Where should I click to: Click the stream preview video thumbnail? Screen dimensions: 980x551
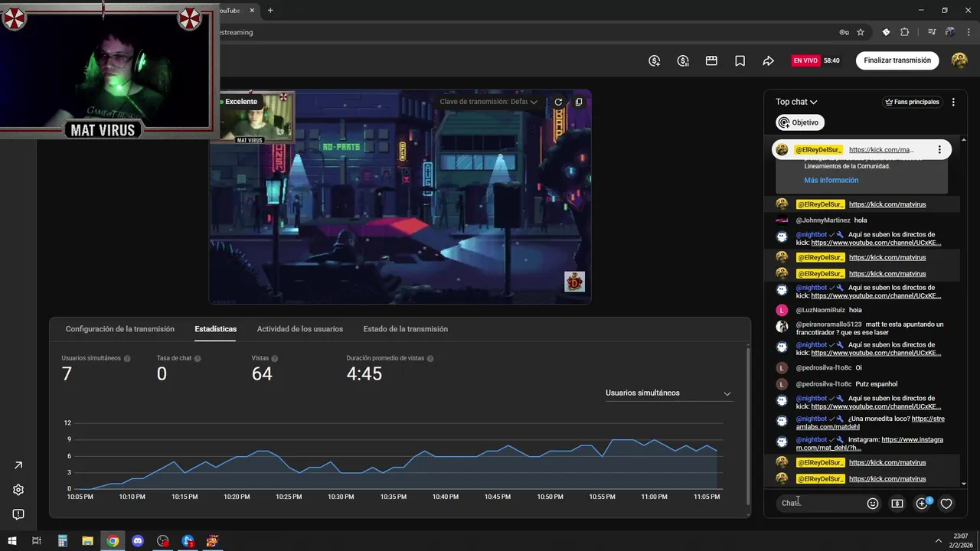pos(400,197)
